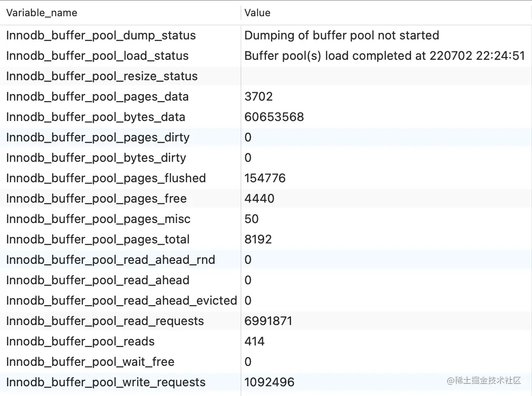Click the Variable_name column header
The image size is (532, 396).
(42, 13)
